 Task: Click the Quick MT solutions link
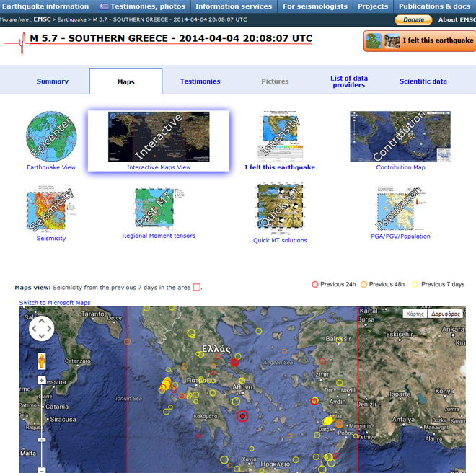point(280,240)
